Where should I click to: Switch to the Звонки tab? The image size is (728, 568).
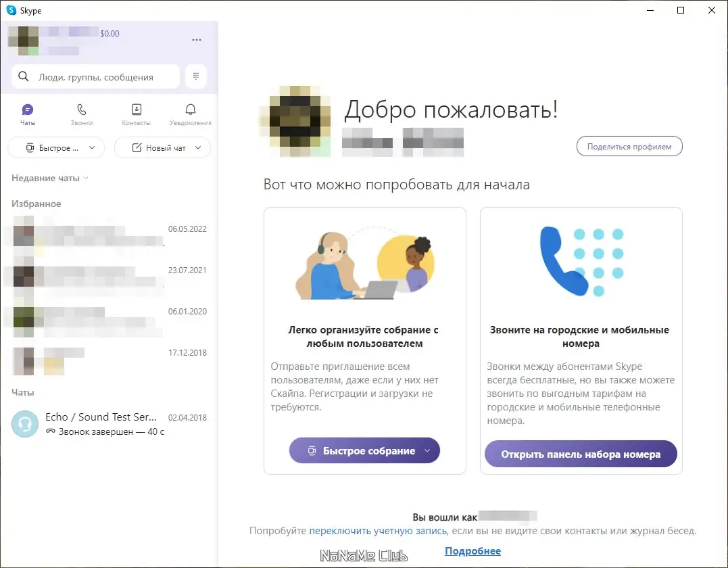[x=82, y=115]
